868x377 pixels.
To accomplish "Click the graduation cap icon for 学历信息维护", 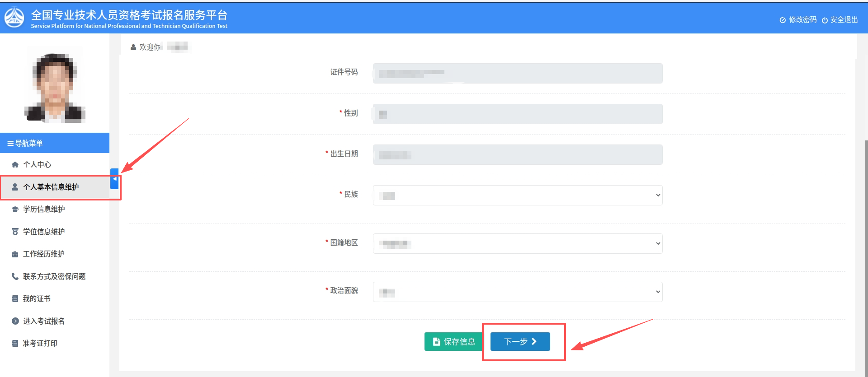I will point(15,209).
